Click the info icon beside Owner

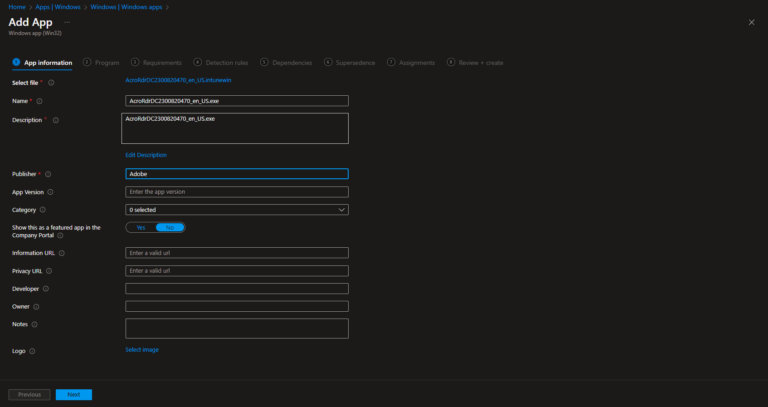point(36,307)
